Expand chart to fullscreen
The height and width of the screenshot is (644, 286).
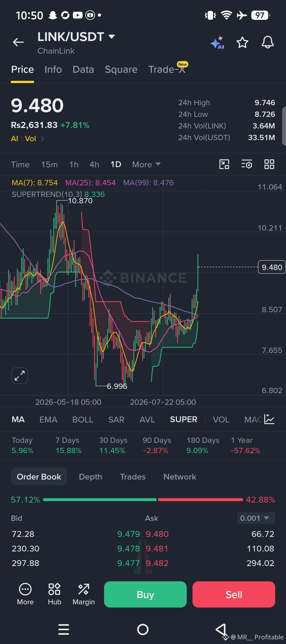tap(20, 375)
